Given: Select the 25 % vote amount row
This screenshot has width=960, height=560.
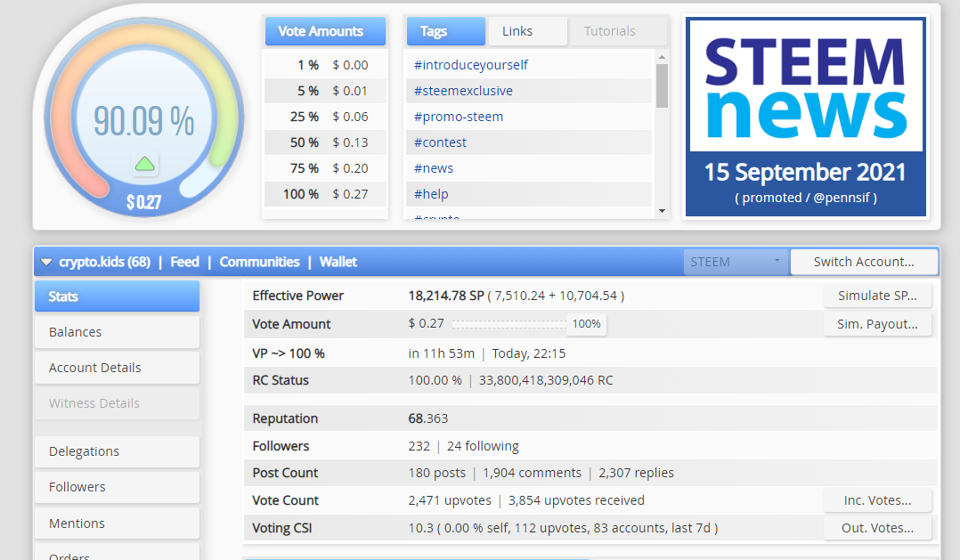Looking at the screenshot, I should [325, 117].
